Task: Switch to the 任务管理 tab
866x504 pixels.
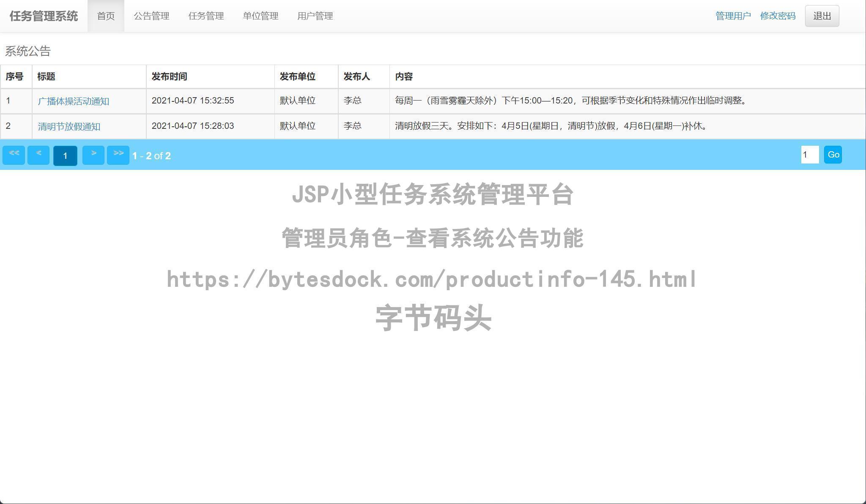Action: click(x=206, y=16)
